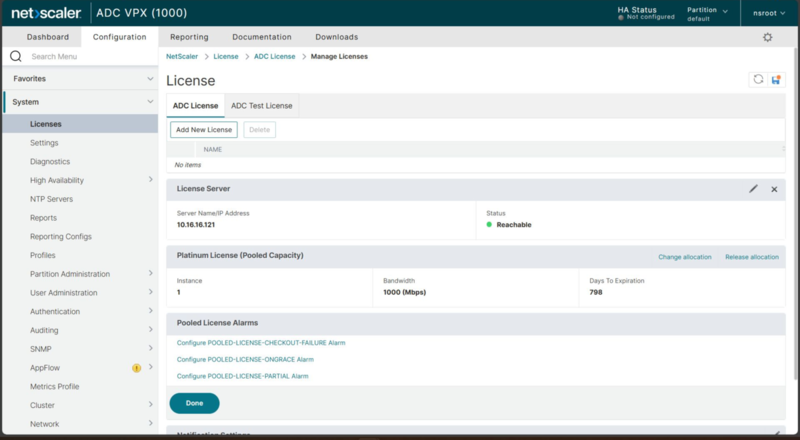Click the AppFlow warning badge icon
This screenshot has height=440, width=800.
(136, 368)
